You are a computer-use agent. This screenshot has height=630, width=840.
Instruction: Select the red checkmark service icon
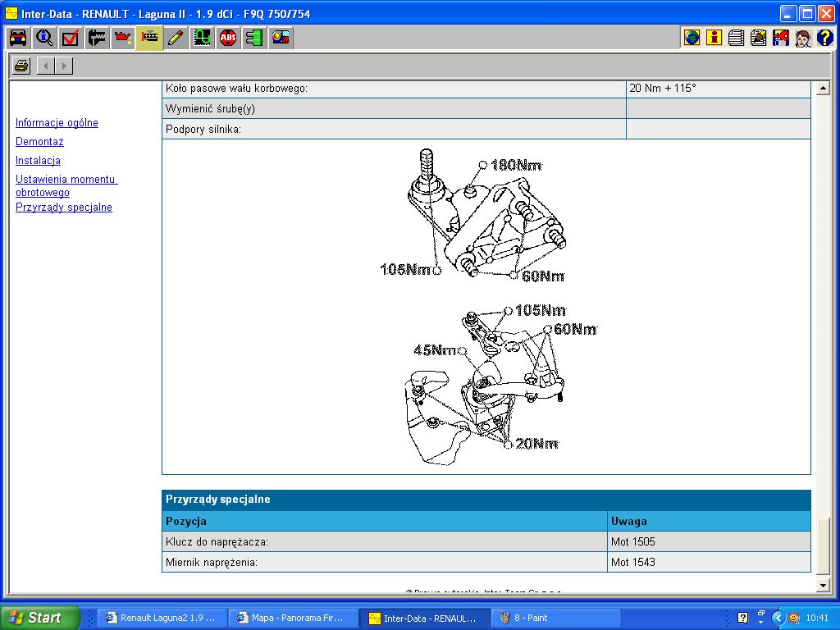pyautogui.click(x=71, y=38)
